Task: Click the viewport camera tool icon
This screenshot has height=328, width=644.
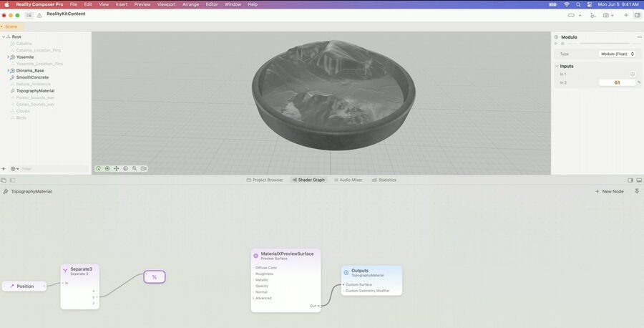Action: click(x=143, y=168)
